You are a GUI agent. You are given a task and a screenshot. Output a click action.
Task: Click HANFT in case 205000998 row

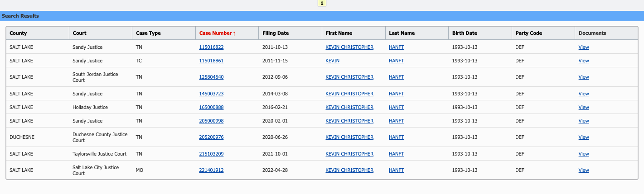(x=396, y=121)
